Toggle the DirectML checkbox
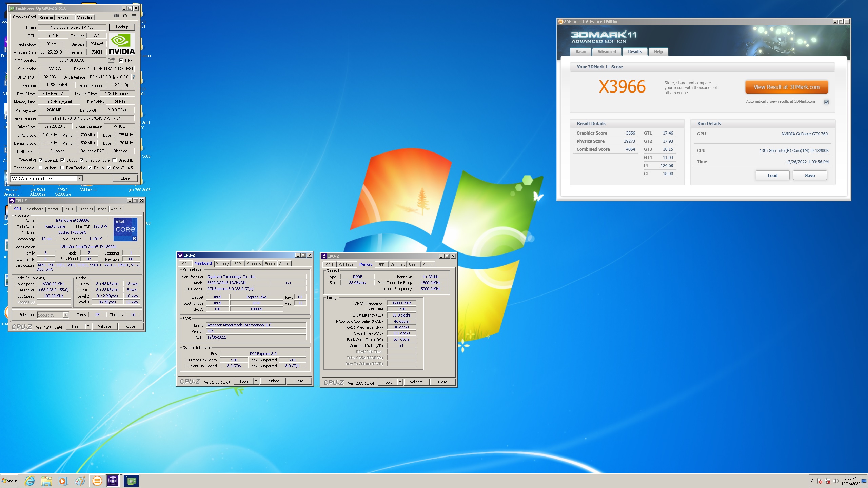 114,160
